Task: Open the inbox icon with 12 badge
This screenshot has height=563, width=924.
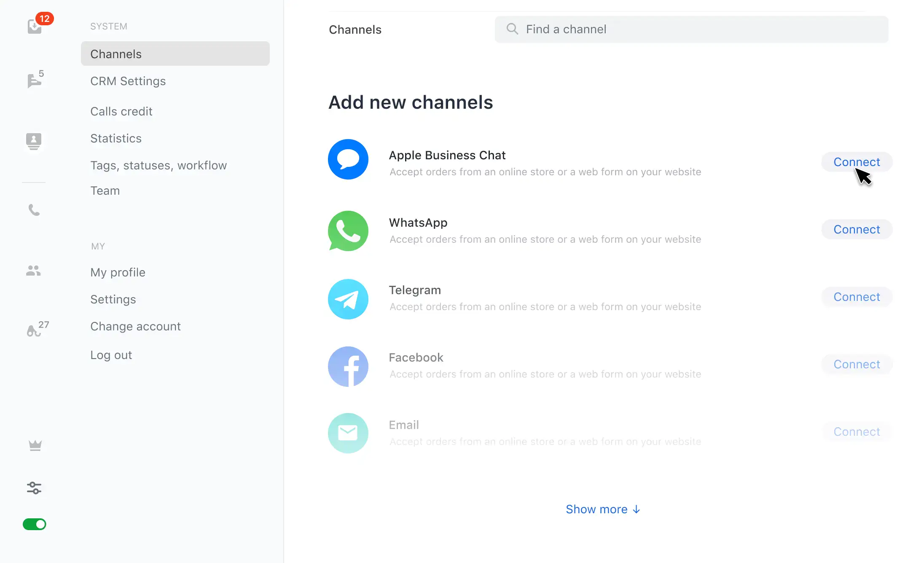Action: tap(35, 27)
